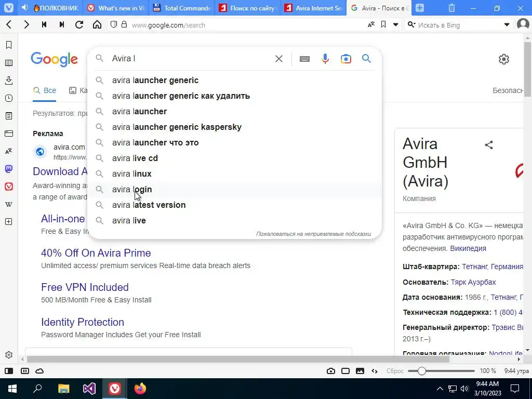Go to the home page
This screenshot has height=399, width=532.
tap(97, 24)
